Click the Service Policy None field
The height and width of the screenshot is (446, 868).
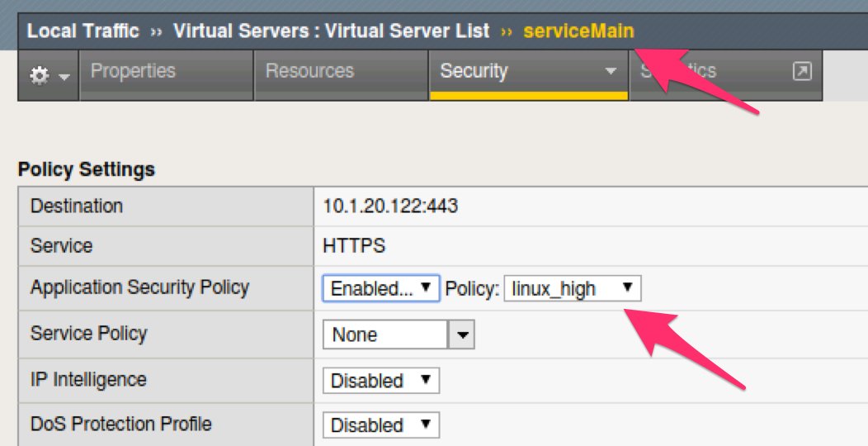coord(384,334)
